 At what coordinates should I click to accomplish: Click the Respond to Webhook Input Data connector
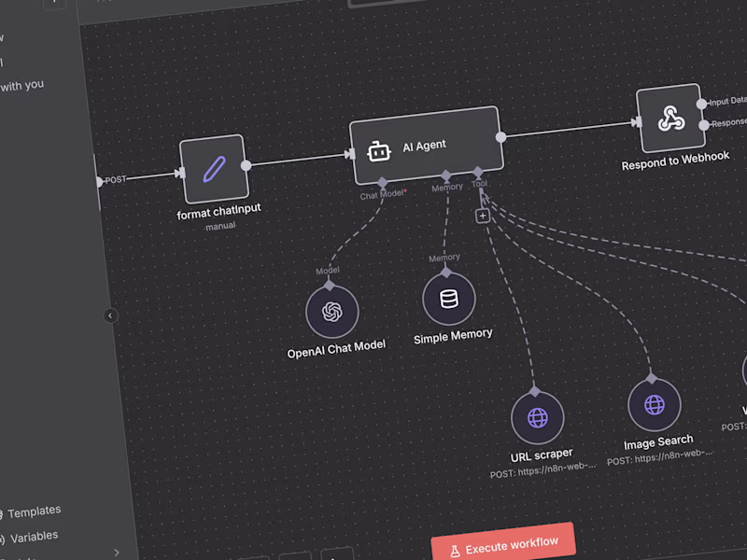[701, 104]
